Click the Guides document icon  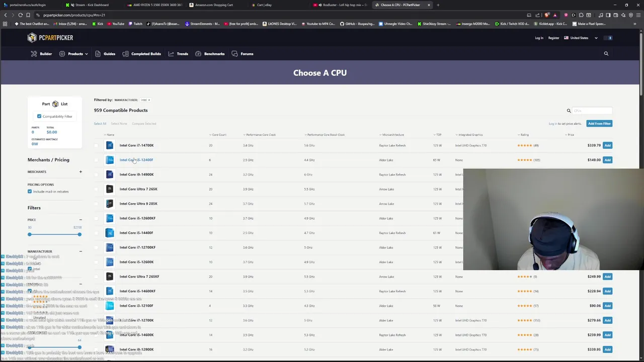click(x=98, y=54)
